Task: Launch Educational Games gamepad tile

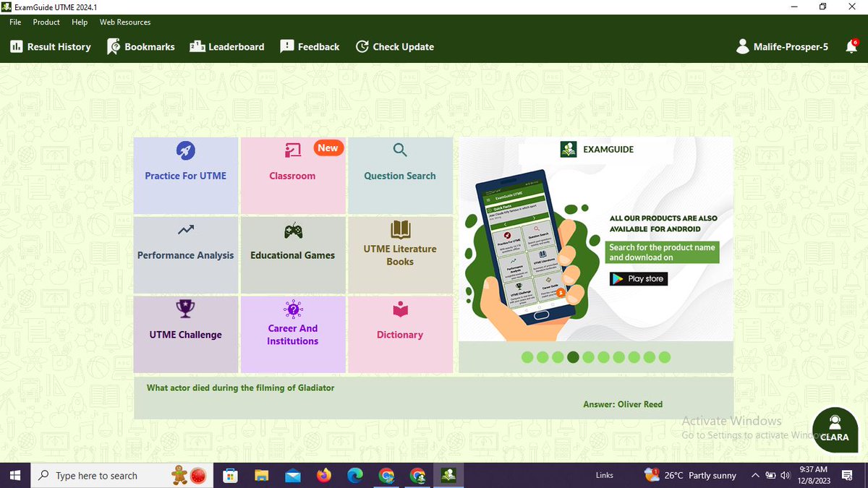Action: pyautogui.click(x=293, y=255)
